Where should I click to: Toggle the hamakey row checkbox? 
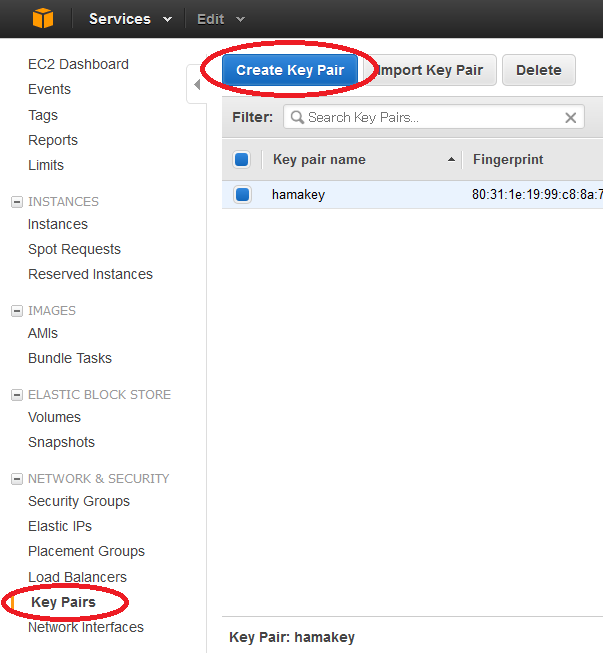pos(242,194)
